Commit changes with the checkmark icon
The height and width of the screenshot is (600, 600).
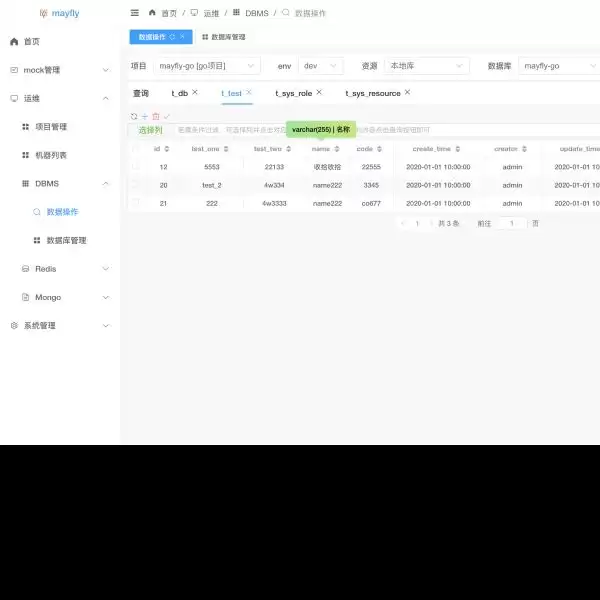coord(166,116)
